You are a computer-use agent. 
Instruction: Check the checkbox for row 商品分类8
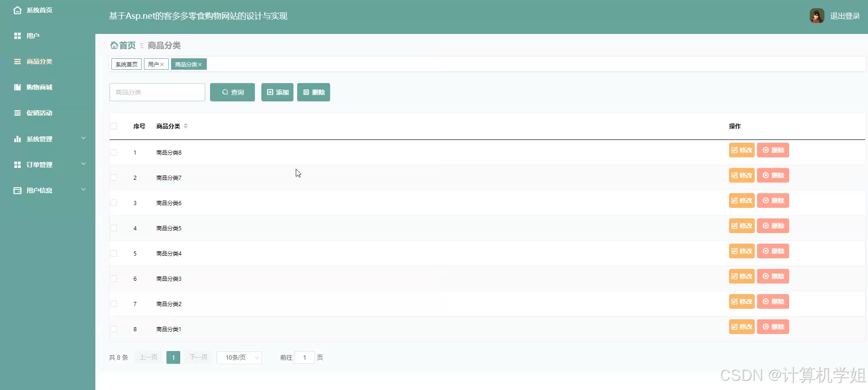(x=114, y=152)
